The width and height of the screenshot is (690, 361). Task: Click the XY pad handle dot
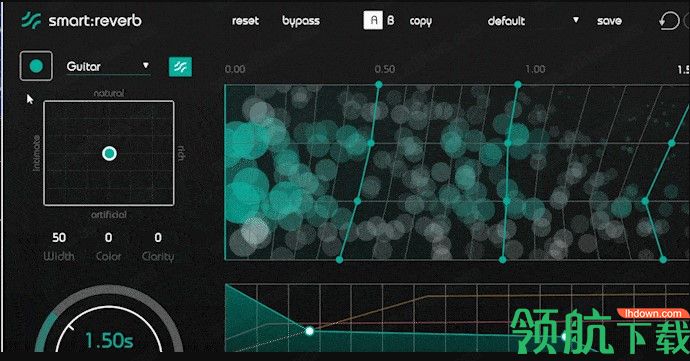109,153
